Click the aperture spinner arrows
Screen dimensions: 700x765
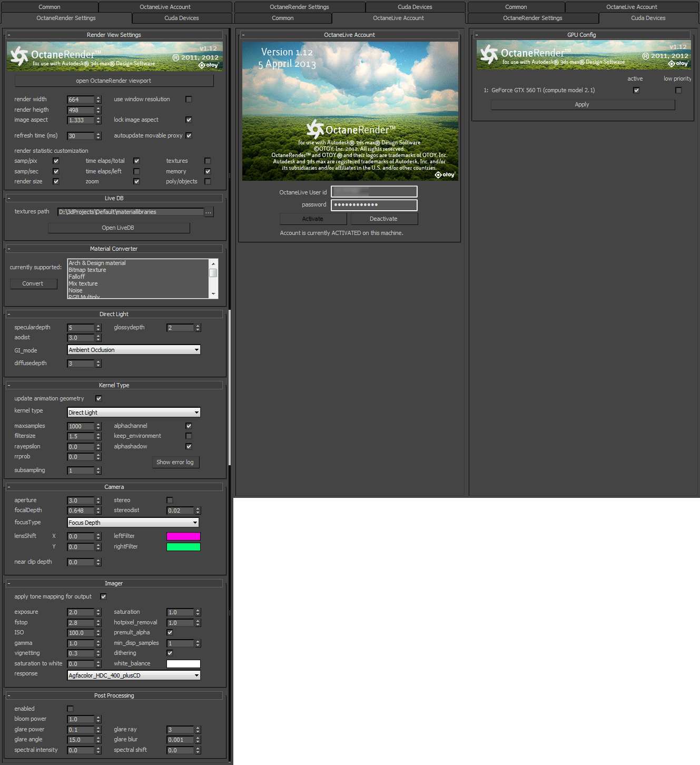[x=98, y=501]
